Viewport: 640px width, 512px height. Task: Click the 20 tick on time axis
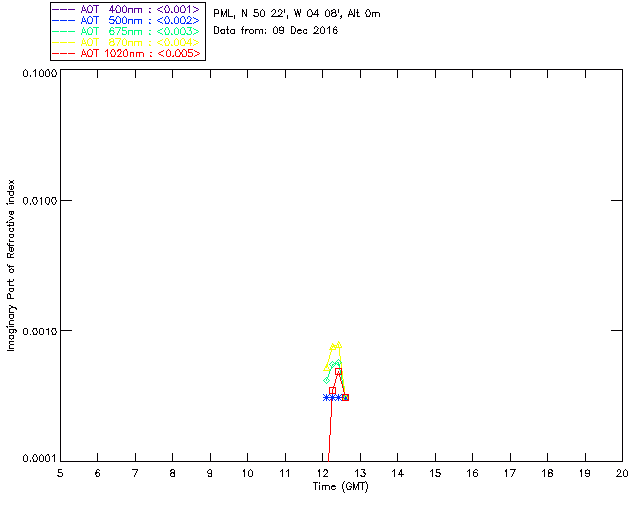[x=621, y=472]
